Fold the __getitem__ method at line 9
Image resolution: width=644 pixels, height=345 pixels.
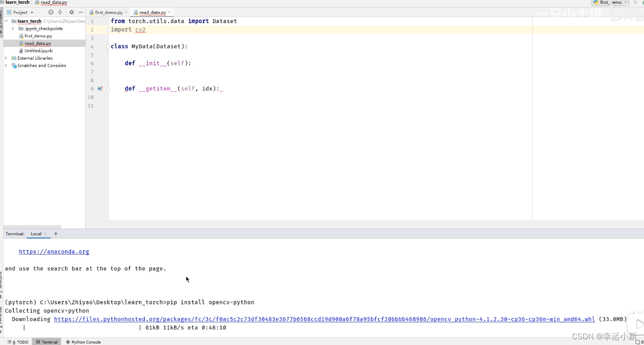[108, 88]
